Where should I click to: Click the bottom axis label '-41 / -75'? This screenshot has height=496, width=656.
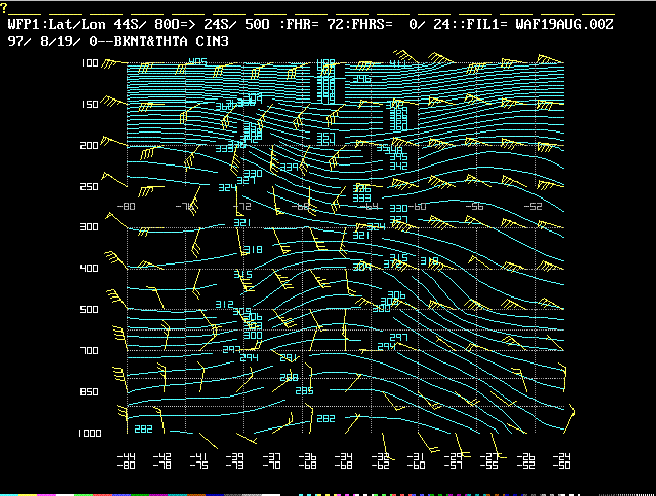pyautogui.click(x=199, y=461)
